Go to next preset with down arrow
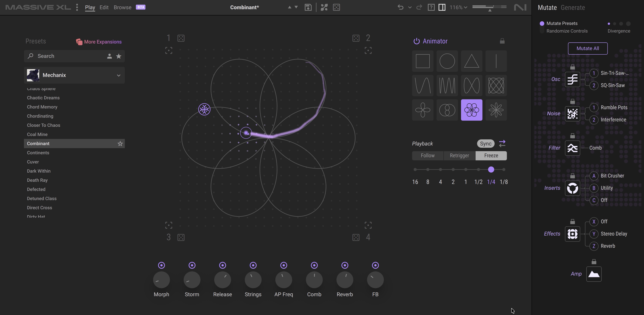 point(296,7)
